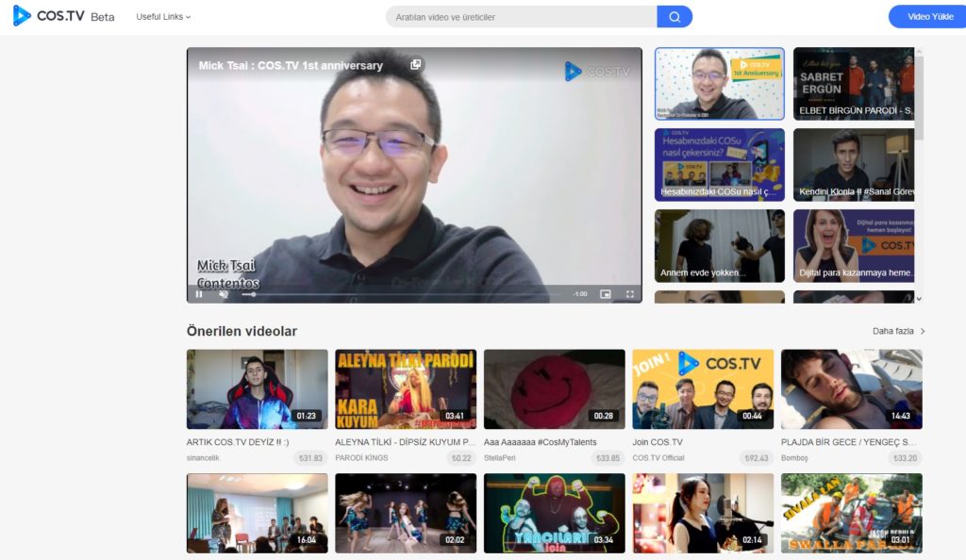This screenshot has width=966, height=560.
Task: Select the 1st Anniversary playlist thumbnail
Action: [x=720, y=84]
